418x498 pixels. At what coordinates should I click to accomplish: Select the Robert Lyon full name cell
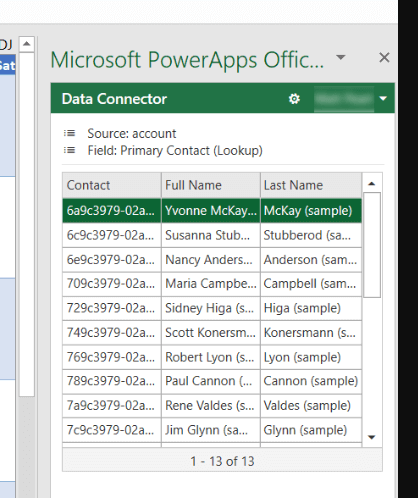211,357
